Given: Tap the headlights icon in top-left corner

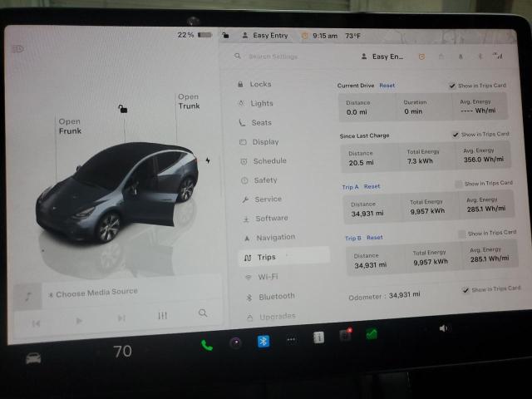Looking at the screenshot, I should 18,49.
